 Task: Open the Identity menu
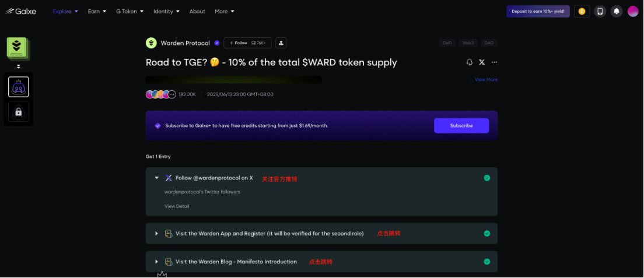(x=166, y=12)
